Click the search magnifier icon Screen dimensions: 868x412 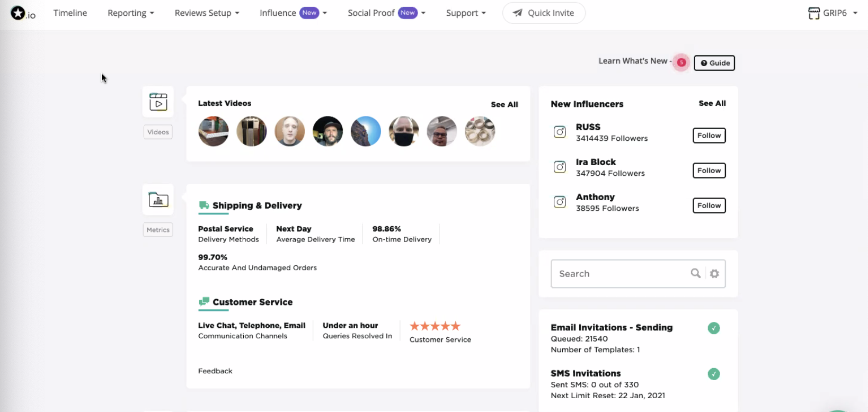tap(696, 273)
